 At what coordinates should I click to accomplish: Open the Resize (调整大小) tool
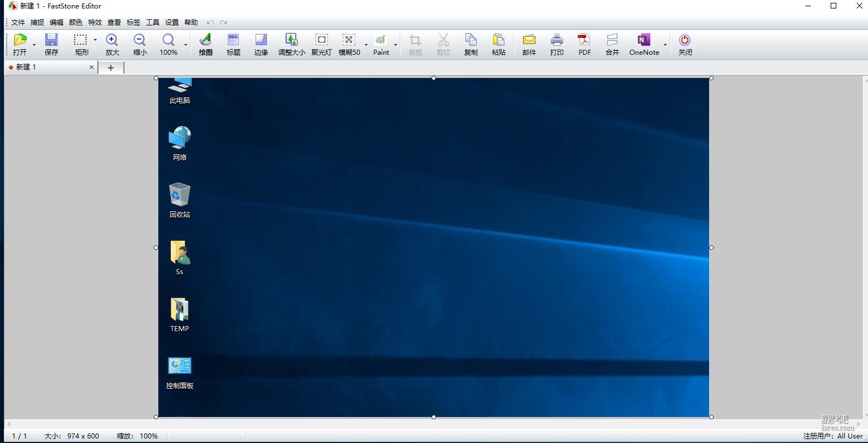coord(291,40)
